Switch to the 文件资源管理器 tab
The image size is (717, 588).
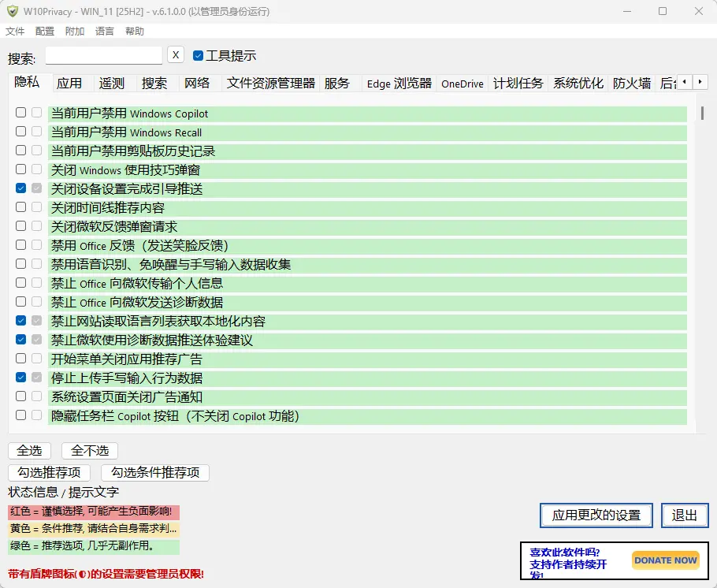[x=271, y=84]
